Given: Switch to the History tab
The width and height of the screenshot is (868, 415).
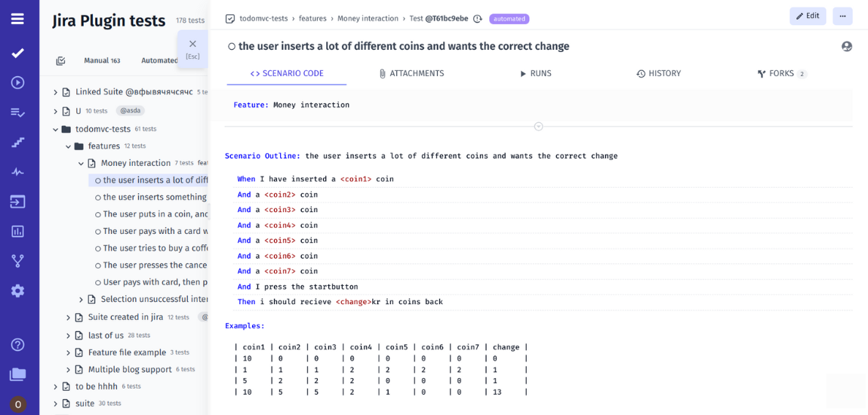Looking at the screenshot, I should [x=658, y=74].
